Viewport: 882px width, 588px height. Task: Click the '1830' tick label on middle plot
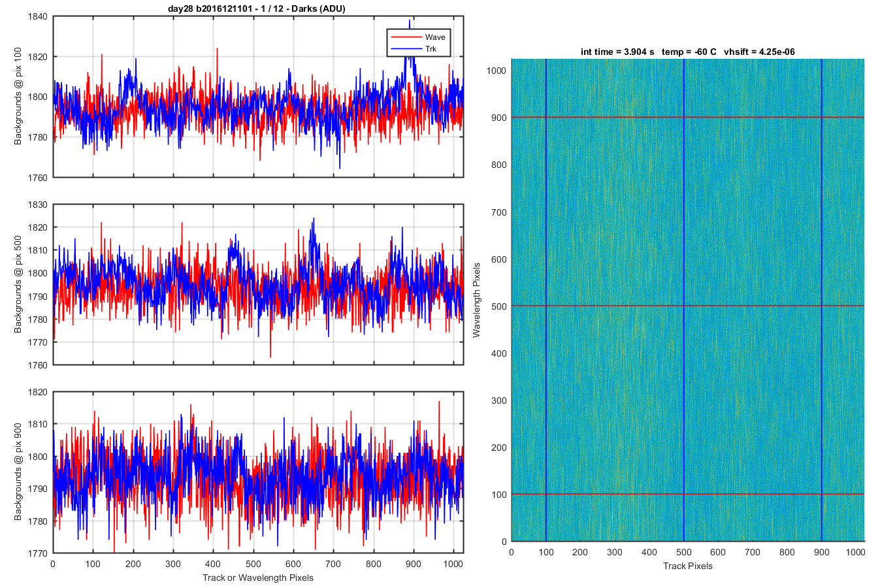(x=38, y=204)
